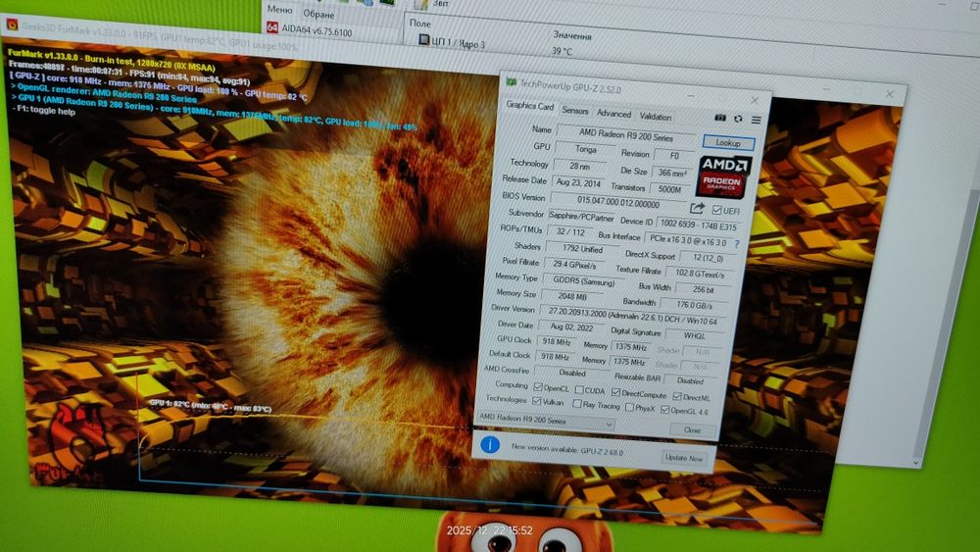Click the Memory Type value GDDR5 (Samsung)
The width and height of the screenshot is (980, 552).
[584, 282]
